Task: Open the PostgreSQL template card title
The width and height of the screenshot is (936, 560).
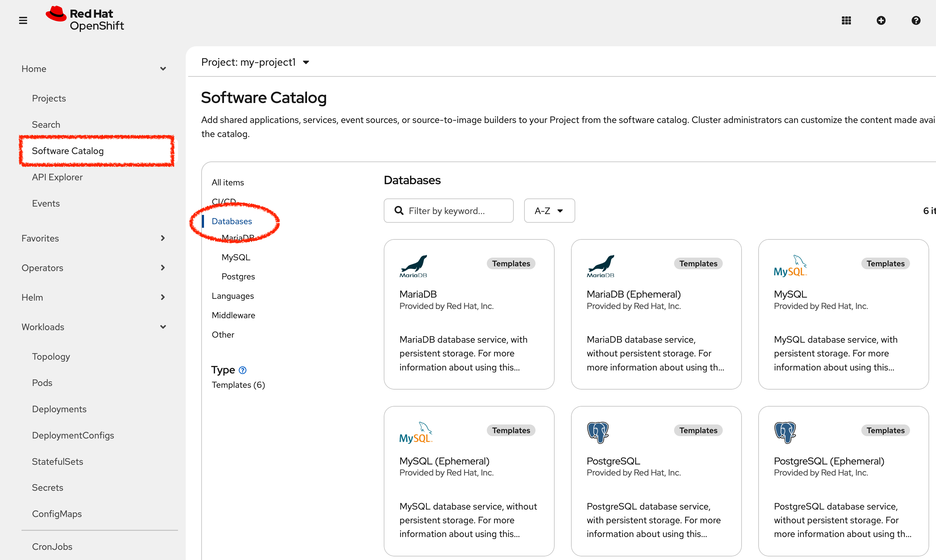Action: pyautogui.click(x=613, y=461)
